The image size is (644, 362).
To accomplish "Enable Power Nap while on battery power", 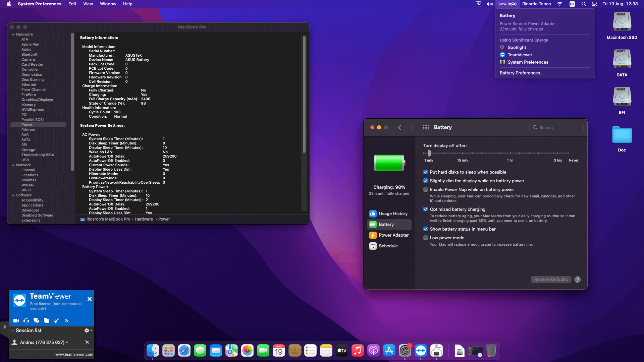I will (x=426, y=189).
